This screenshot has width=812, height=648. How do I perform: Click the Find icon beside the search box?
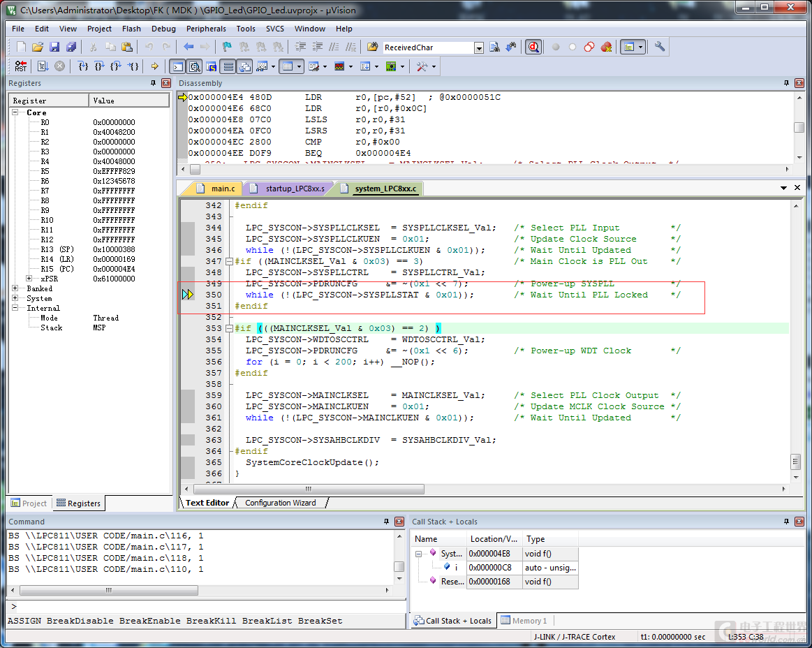point(494,47)
